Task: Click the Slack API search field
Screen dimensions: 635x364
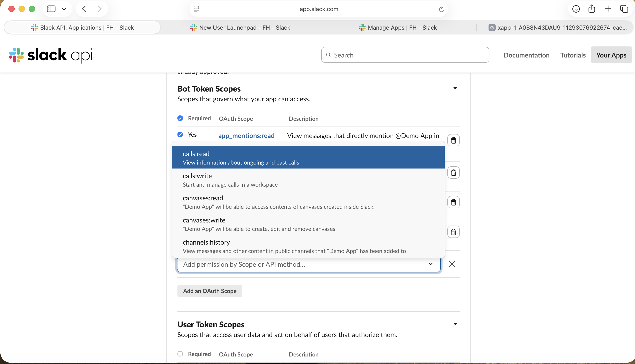Action: 405,55
